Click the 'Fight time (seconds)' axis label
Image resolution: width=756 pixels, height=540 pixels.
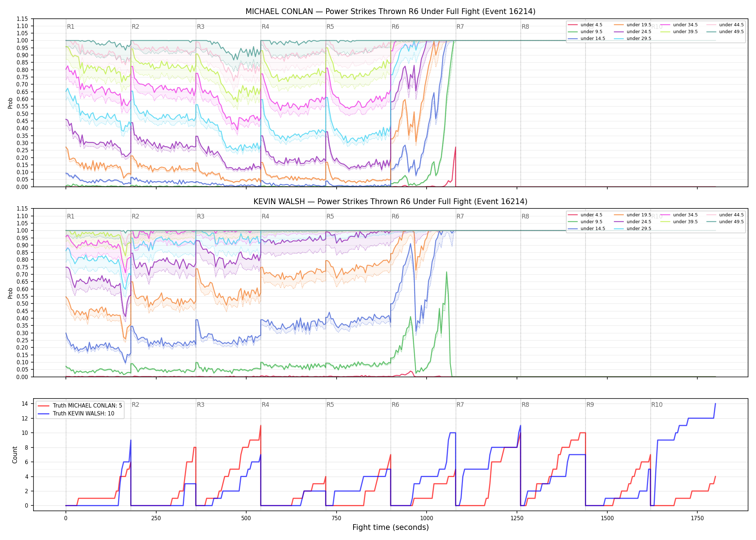pos(391,527)
